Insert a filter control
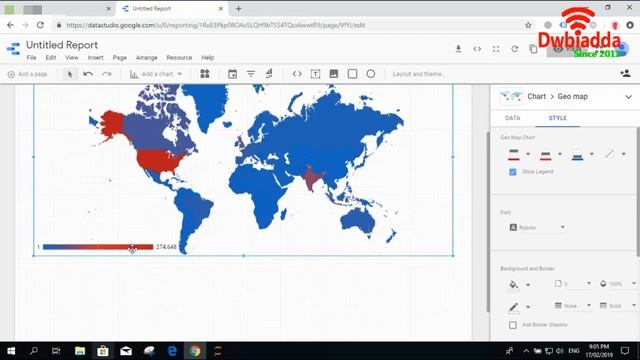The image size is (640, 360). tap(251, 74)
